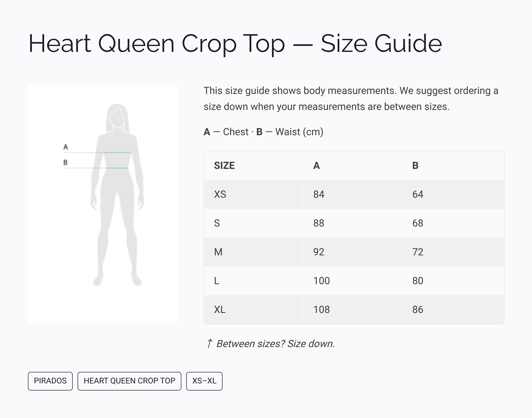Click the XS–XL size range tag
The width and height of the screenshot is (532, 418).
click(204, 381)
